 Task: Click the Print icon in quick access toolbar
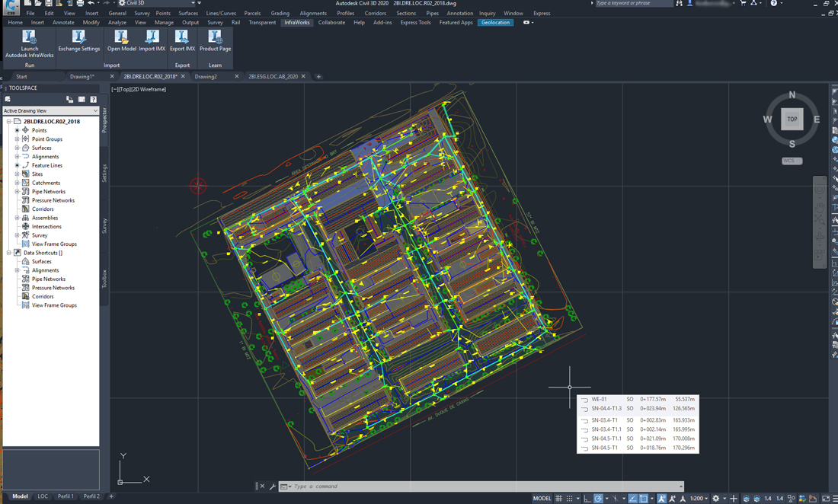click(80, 3)
